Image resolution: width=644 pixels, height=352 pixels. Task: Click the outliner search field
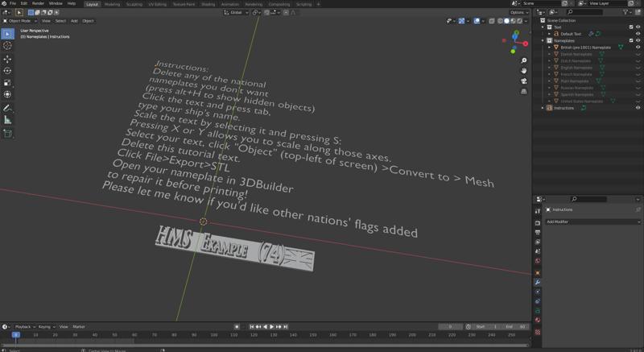click(584, 12)
